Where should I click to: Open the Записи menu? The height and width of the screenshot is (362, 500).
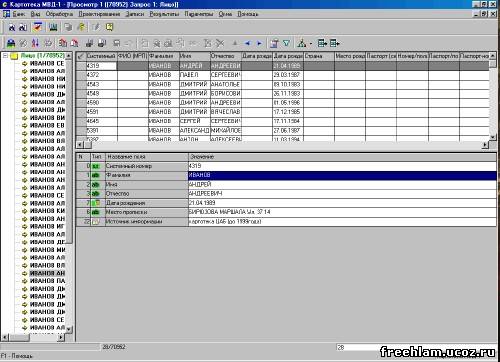[135, 14]
